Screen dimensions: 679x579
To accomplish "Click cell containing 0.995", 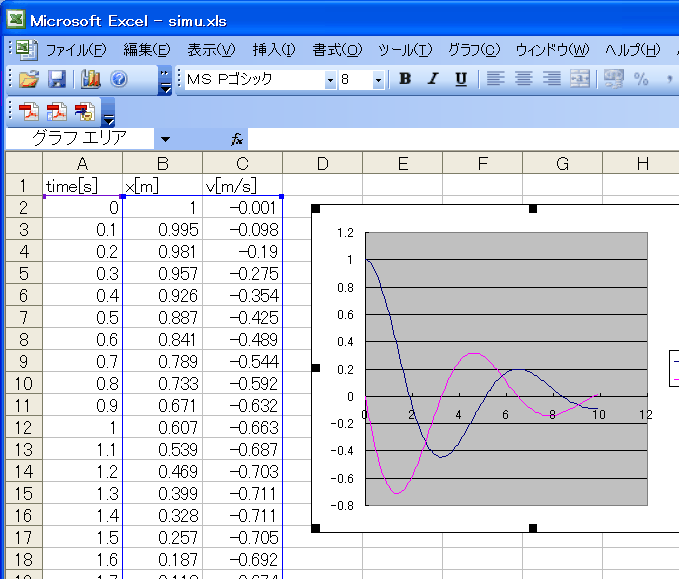I will [x=162, y=230].
